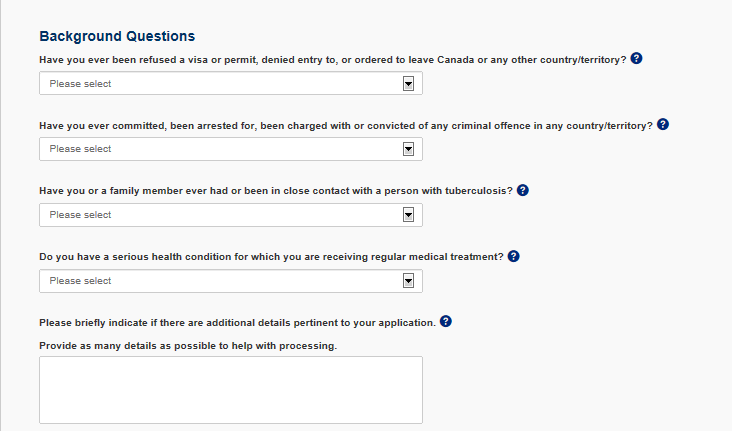Click the 'Background Questions' heading
Image resolution: width=732 pixels, height=431 pixels.
[x=117, y=36]
